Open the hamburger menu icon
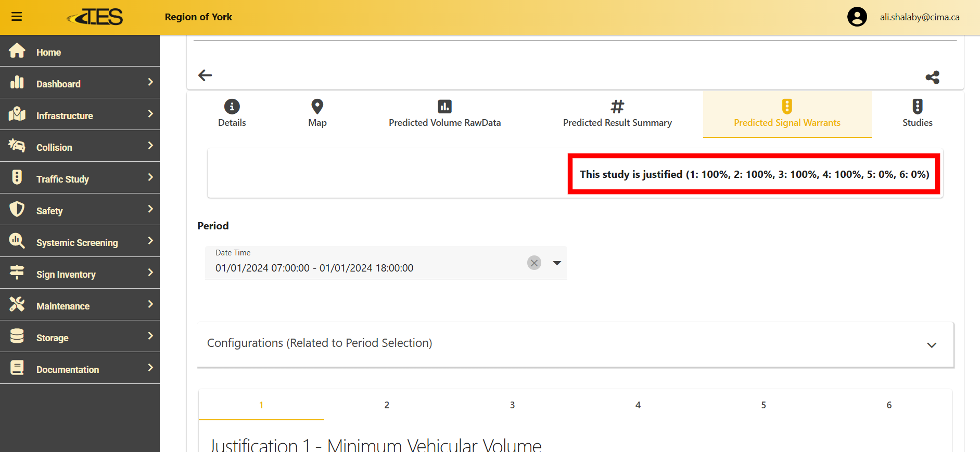 [x=17, y=17]
